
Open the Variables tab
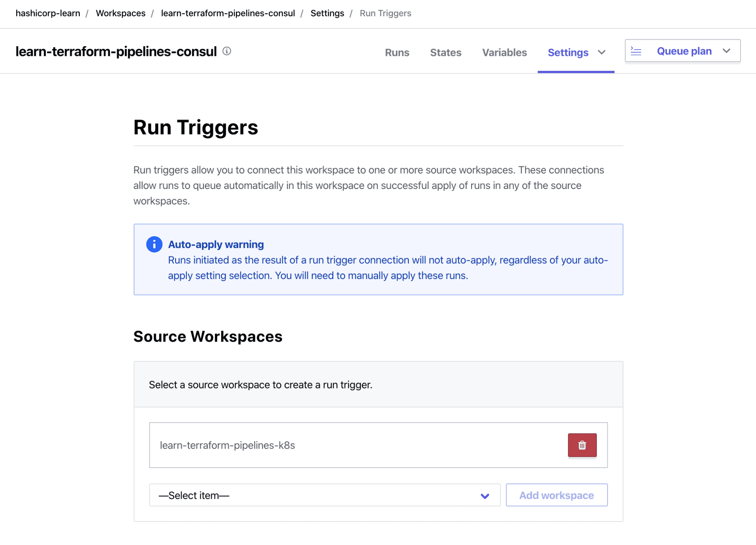point(504,52)
